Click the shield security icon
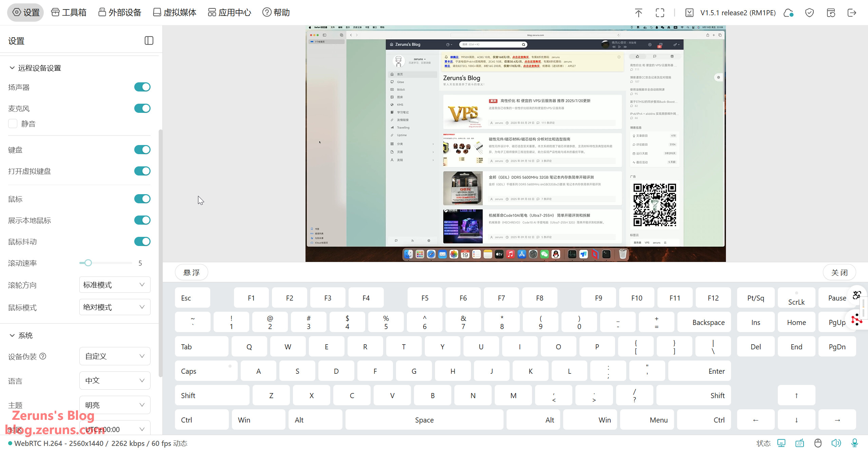868x451 pixels. click(809, 13)
